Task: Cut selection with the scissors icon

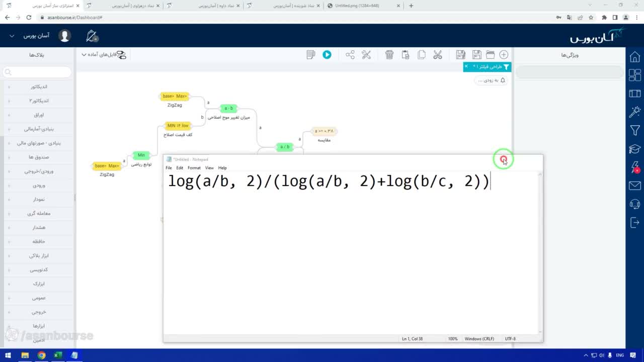Action: coord(437,55)
